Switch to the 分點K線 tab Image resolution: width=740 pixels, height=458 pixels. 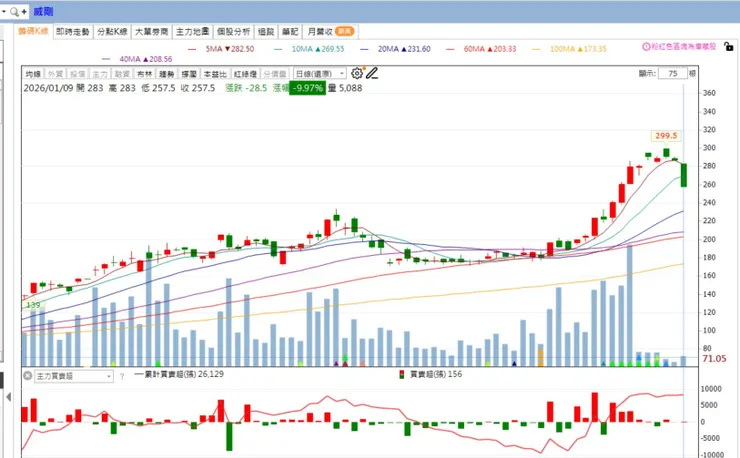[112, 32]
